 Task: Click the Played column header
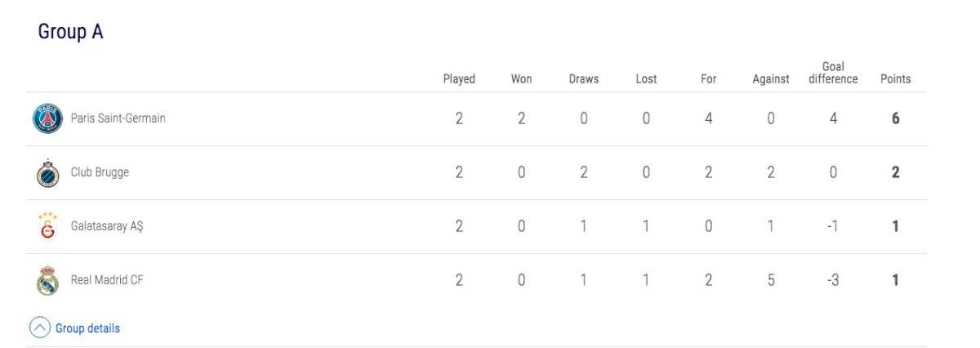click(x=459, y=79)
